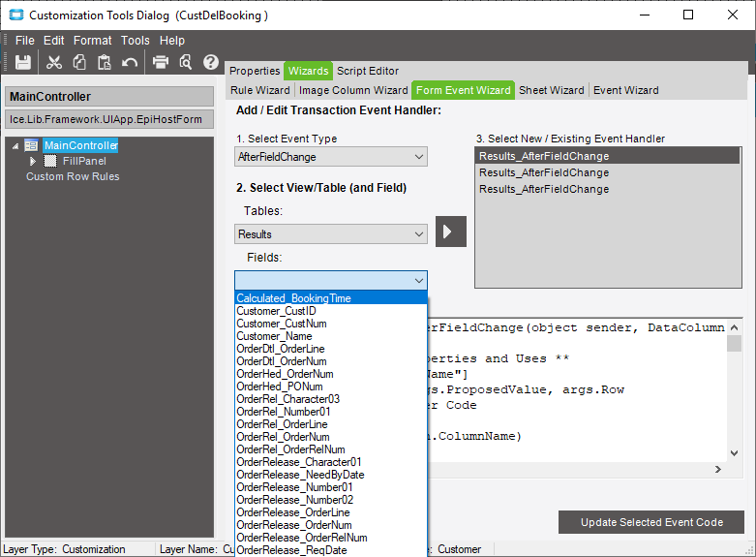
Task: Click the Copy toolbar icon
Action: (x=79, y=62)
